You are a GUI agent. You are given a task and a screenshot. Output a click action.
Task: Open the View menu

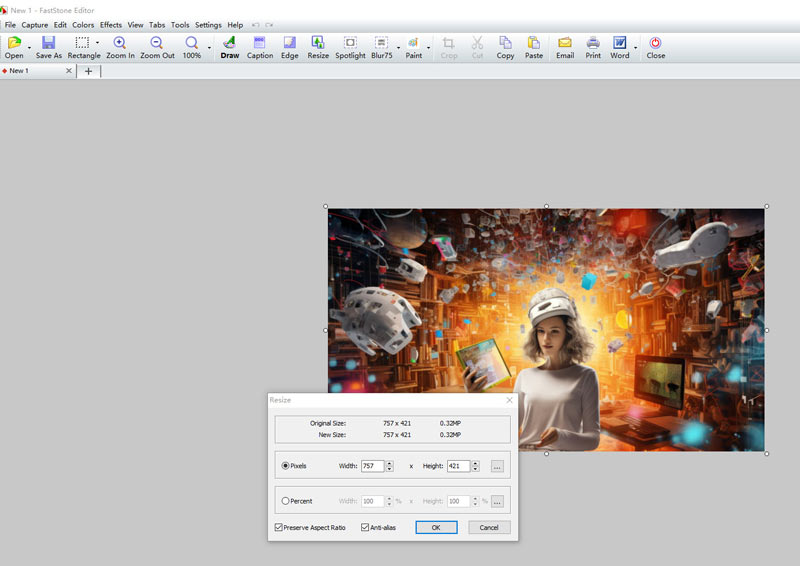(x=135, y=25)
